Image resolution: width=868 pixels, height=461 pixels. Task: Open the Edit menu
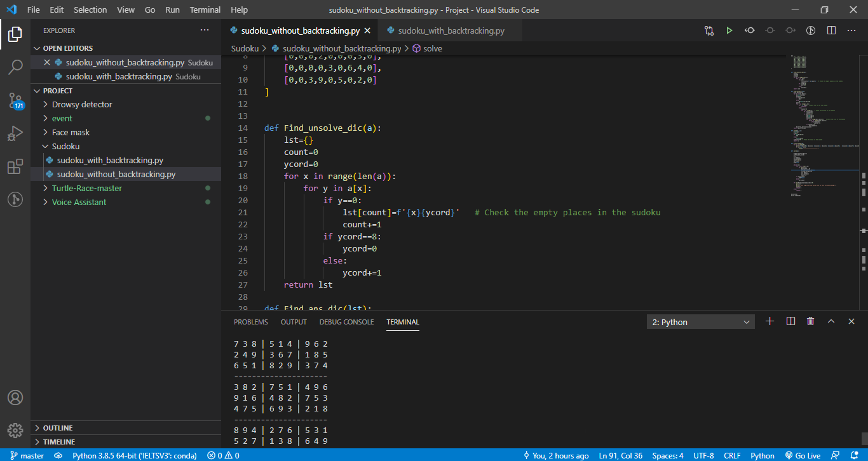(x=57, y=10)
